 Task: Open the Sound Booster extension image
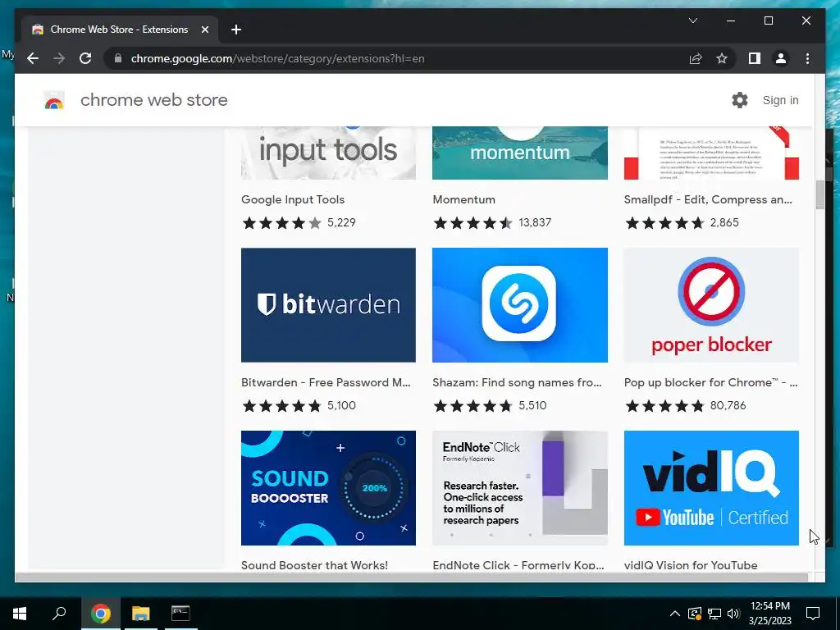pyautogui.click(x=328, y=488)
